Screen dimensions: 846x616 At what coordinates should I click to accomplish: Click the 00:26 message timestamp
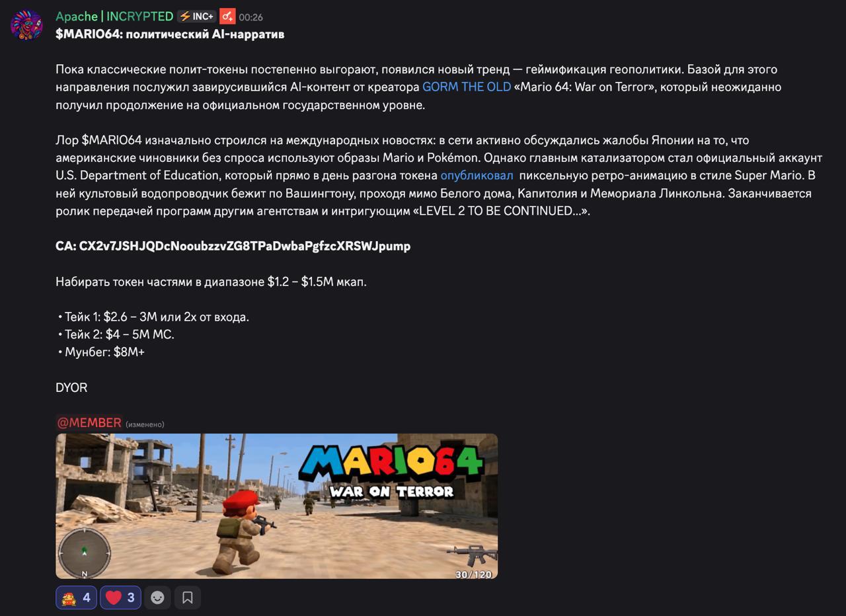[x=250, y=17]
